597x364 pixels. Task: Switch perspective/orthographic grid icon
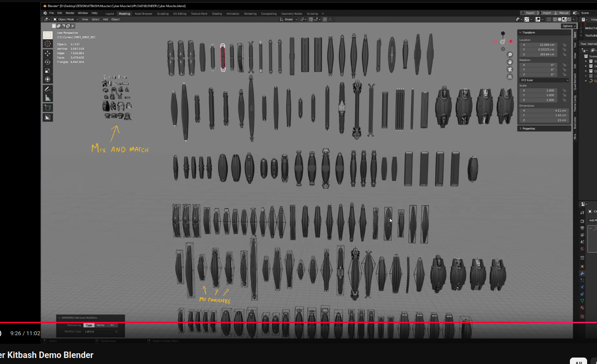(510, 77)
